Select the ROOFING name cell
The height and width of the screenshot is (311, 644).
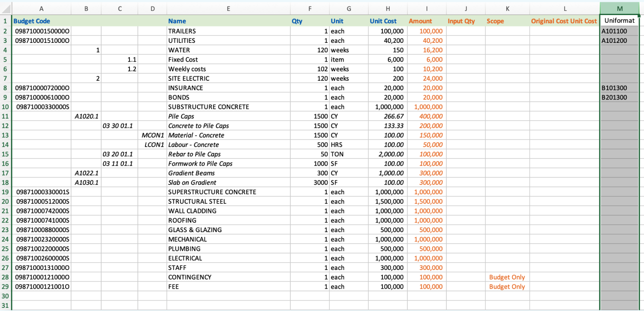tap(228, 221)
